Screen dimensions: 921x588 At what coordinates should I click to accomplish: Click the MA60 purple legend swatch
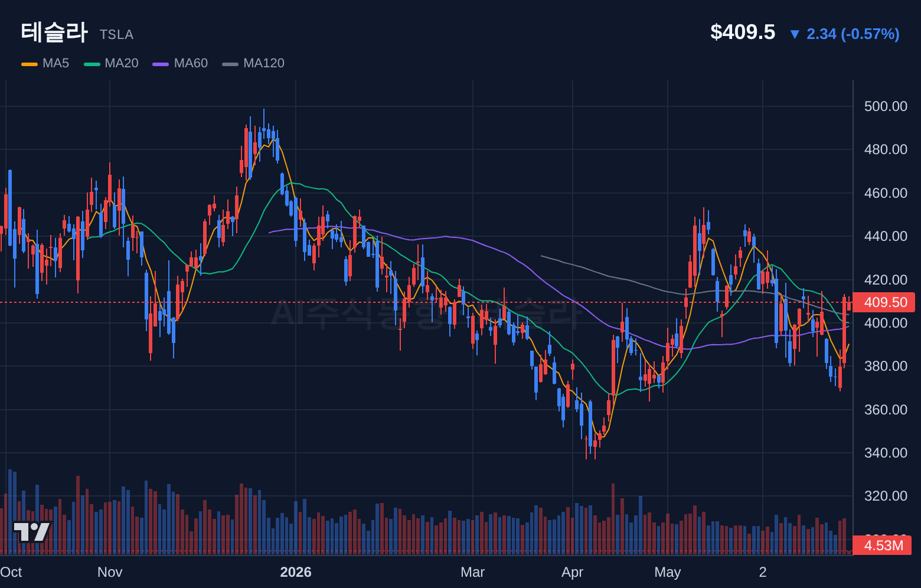[161, 64]
